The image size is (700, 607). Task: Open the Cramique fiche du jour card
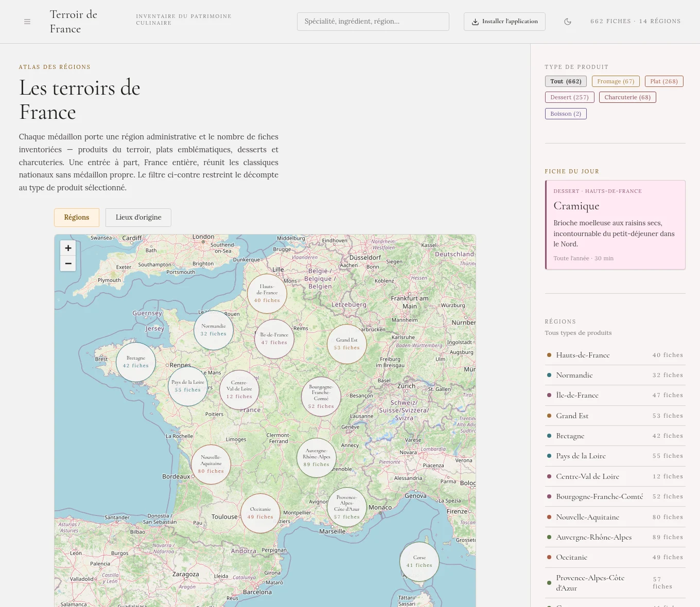(x=615, y=225)
